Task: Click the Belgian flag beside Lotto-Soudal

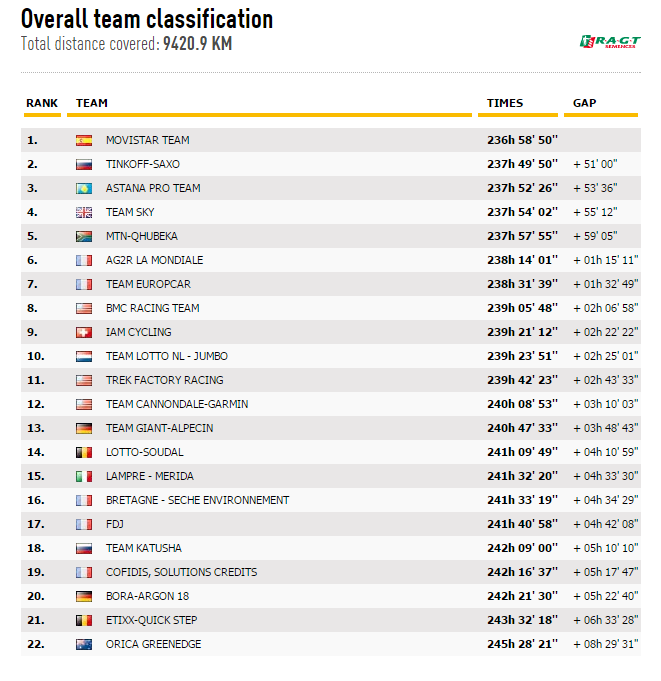Action: point(84,453)
